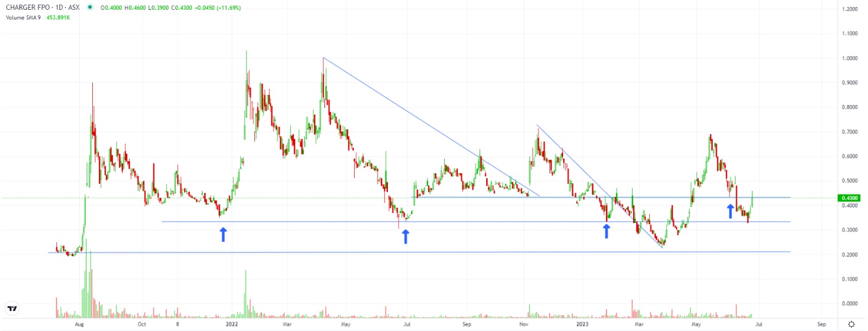Select the horizontal support line at 0.2000
The height and width of the screenshot is (331, 868).
[434, 252]
